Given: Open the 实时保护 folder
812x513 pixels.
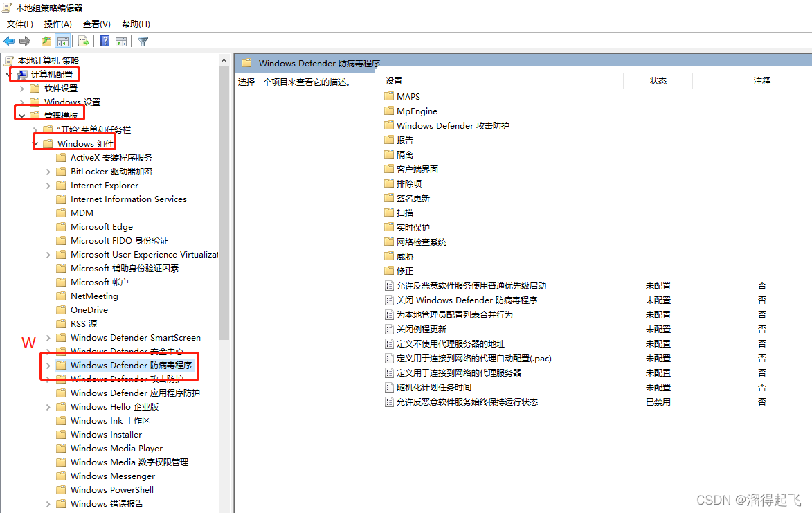Looking at the screenshot, I should tap(408, 227).
